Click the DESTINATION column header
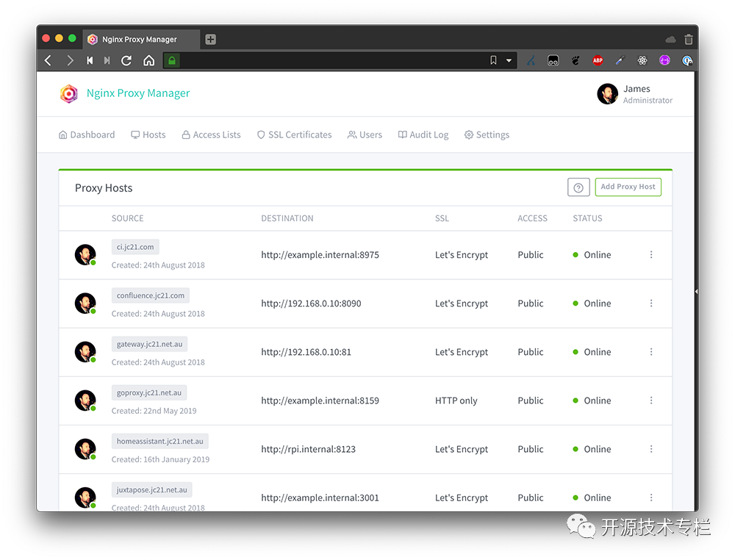Image resolution: width=735 pixels, height=560 pixels. [x=287, y=218]
